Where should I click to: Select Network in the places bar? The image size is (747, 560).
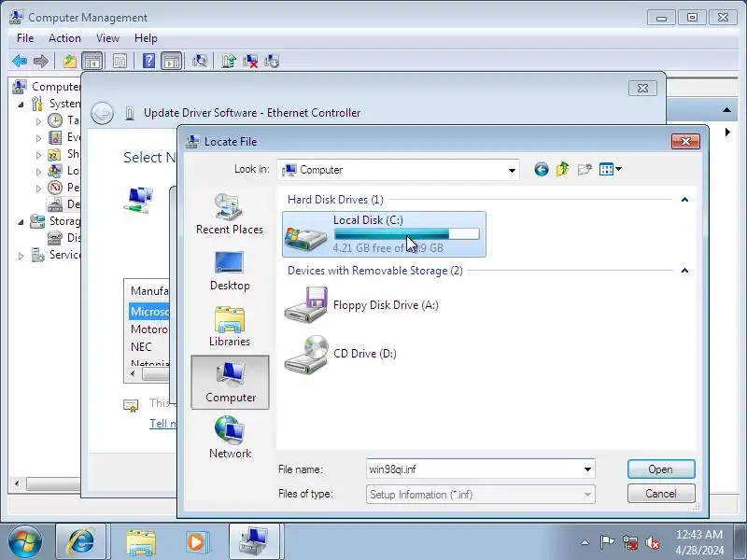point(230,438)
